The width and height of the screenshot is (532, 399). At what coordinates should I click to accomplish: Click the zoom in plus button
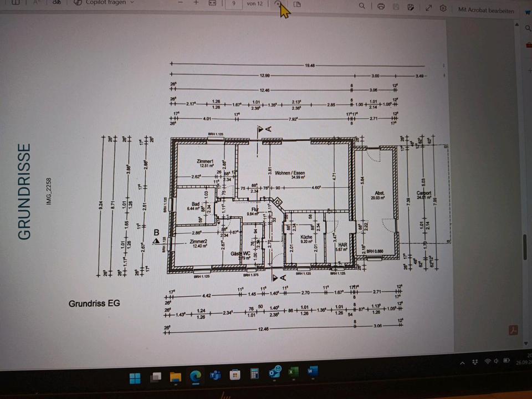click(196, 3)
